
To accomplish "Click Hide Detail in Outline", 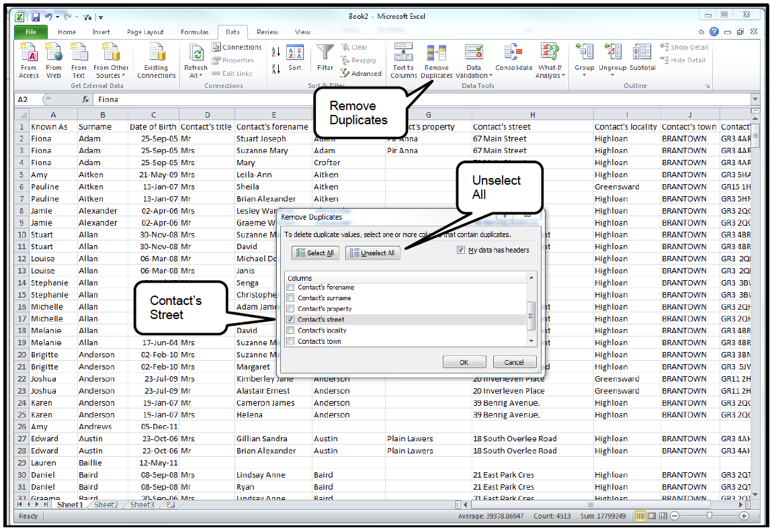I will click(x=683, y=60).
